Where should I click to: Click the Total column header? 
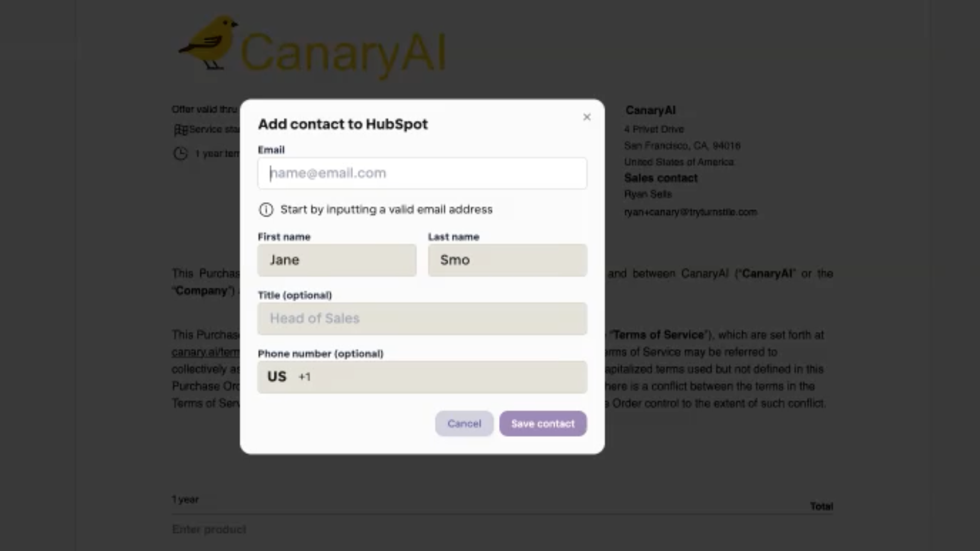(821, 506)
